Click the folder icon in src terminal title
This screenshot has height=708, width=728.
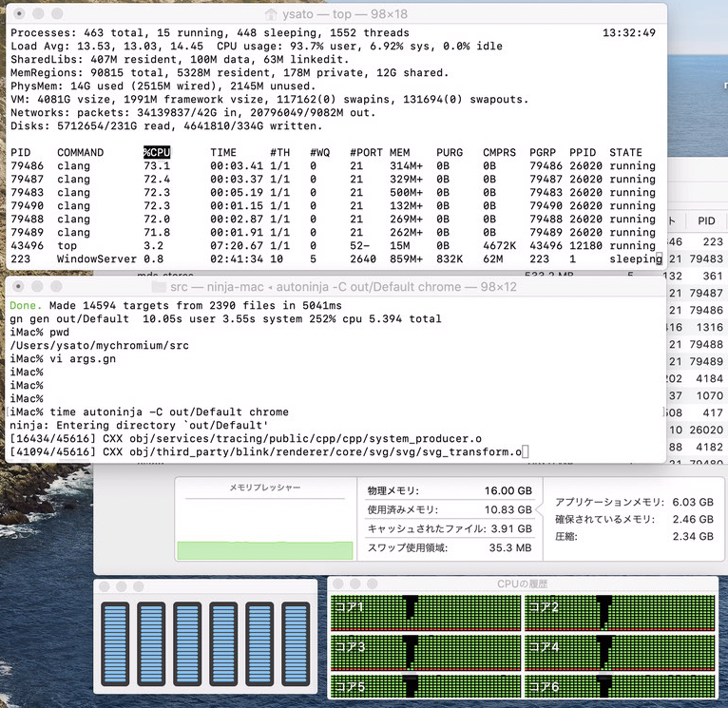pos(158,286)
